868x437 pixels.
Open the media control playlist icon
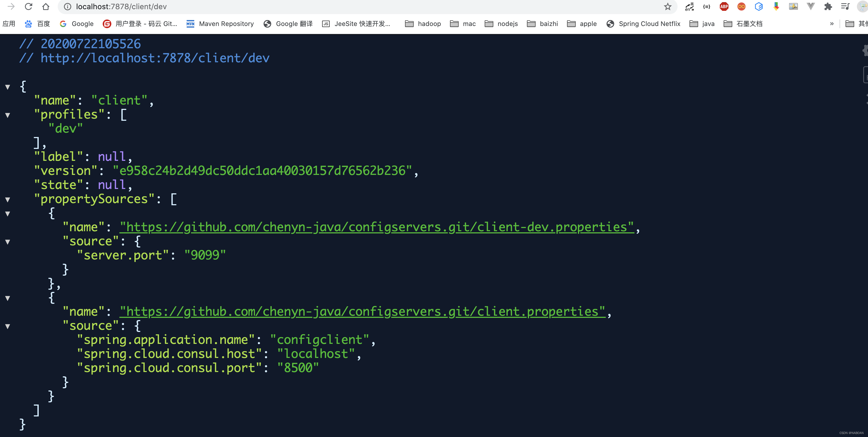pyautogui.click(x=845, y=6)
